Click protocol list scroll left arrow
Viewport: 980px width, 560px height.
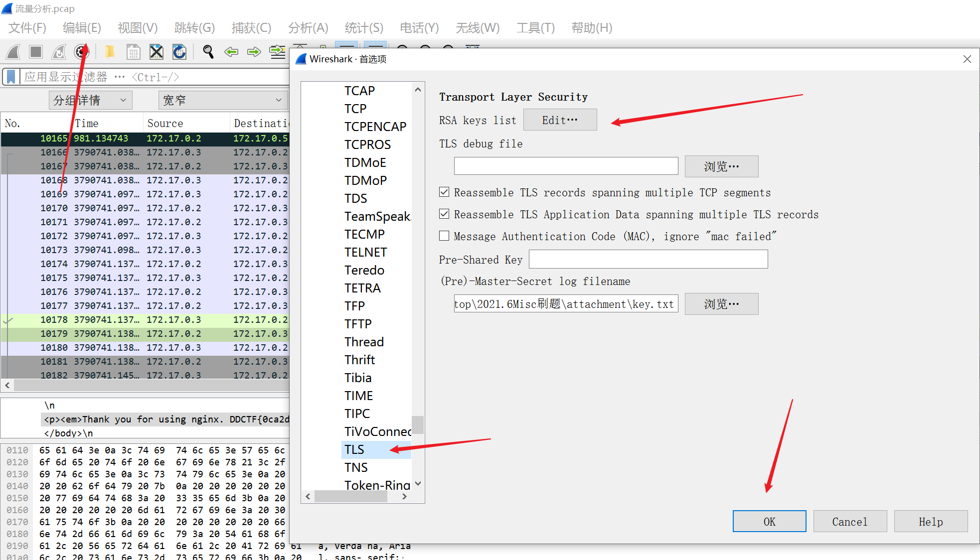coord(308,496)
